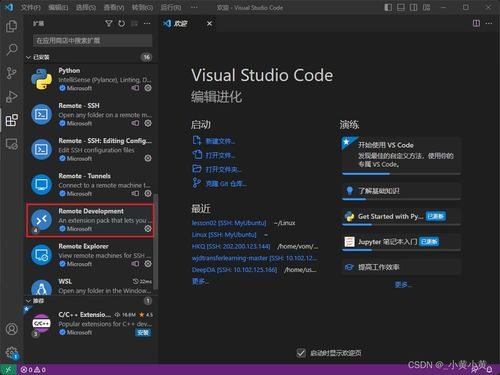Open the manage gear for Python extension
The width and height of the screenshot is (500, 375).
click(148, 88)
